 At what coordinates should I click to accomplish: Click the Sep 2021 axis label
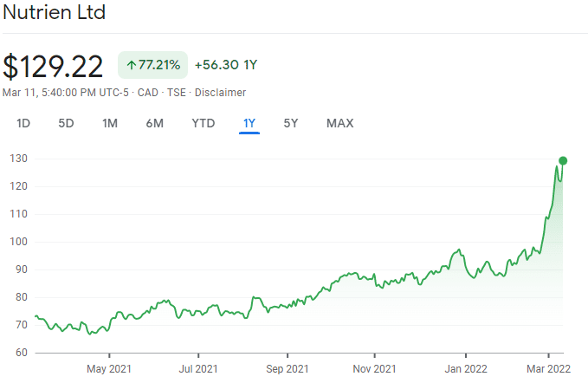[x=287, y=368]
